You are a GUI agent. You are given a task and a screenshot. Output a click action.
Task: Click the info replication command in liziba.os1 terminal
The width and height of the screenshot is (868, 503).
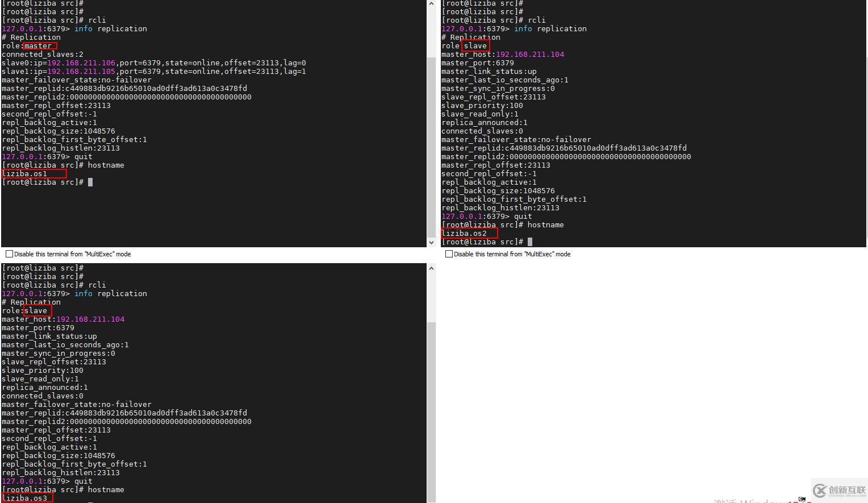click(x=111, y=29)
